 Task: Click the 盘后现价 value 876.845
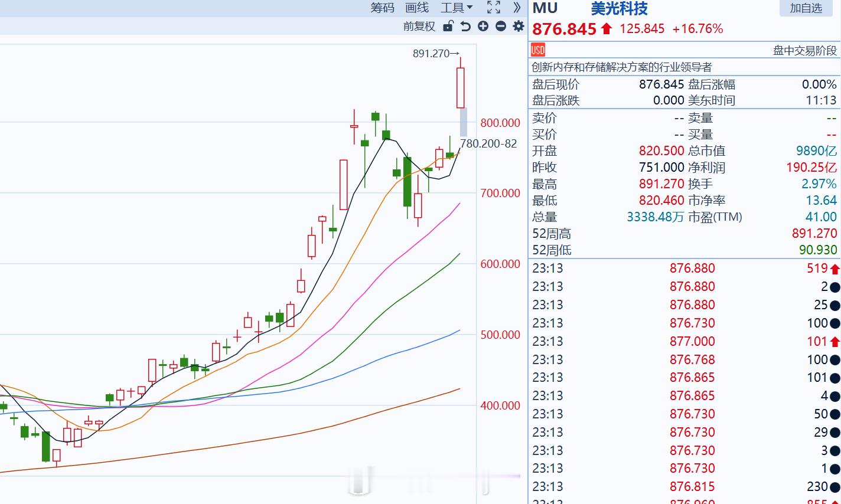click(x=661, y=84)
